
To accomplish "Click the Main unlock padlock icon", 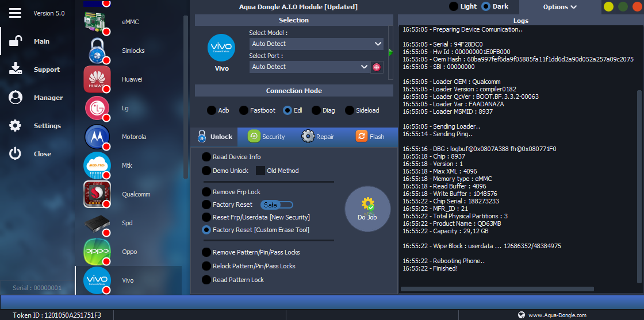I will point(15,41).
